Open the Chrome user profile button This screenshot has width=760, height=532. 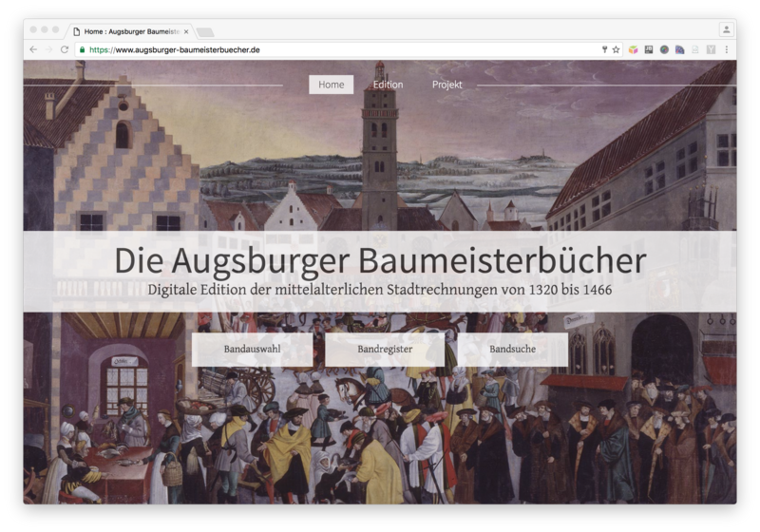pos(726,29)
